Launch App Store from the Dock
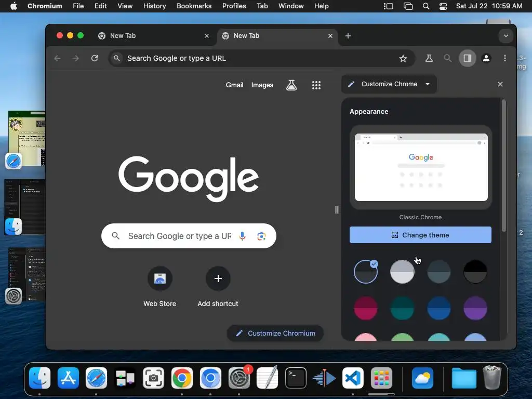 pyautogui.click(x=68, y=378)
